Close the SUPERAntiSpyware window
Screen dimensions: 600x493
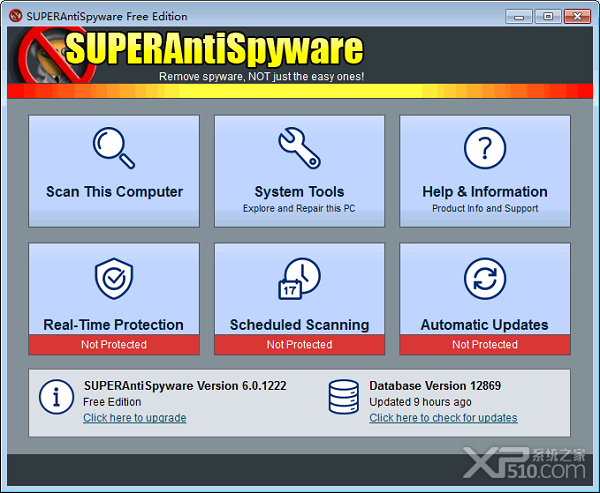[577, 16]
